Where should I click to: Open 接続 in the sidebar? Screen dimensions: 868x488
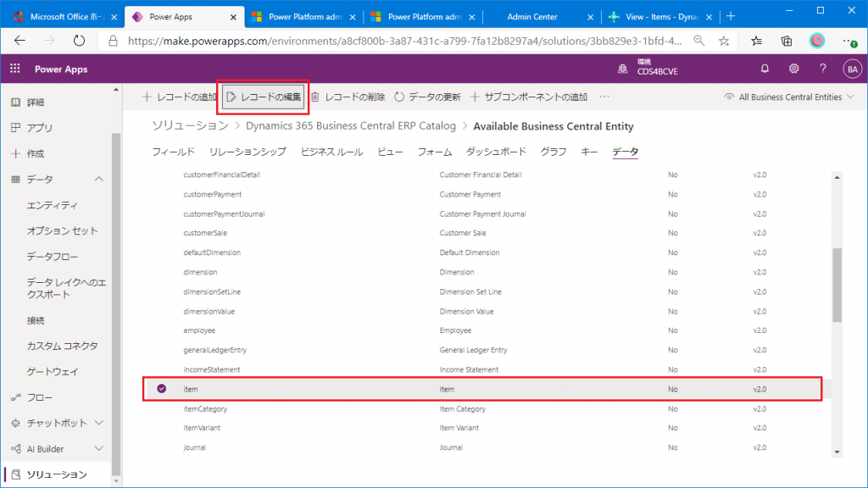36,320
